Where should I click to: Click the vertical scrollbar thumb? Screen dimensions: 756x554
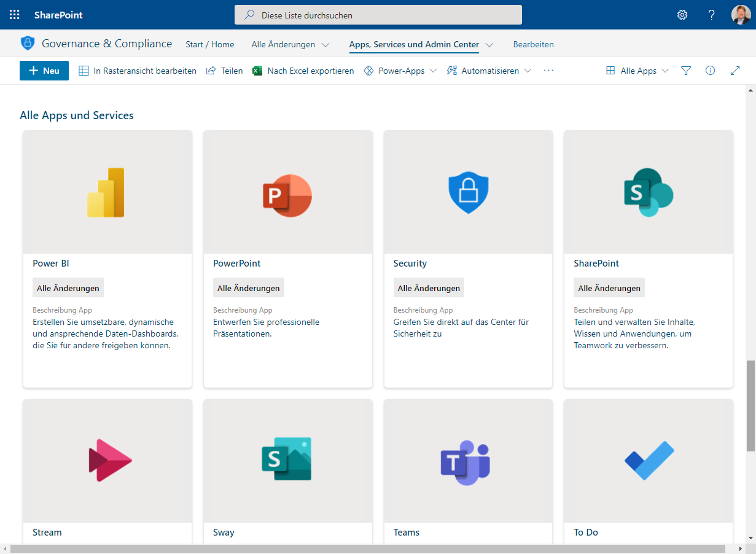pyautogui.click(x=750, y=407)
